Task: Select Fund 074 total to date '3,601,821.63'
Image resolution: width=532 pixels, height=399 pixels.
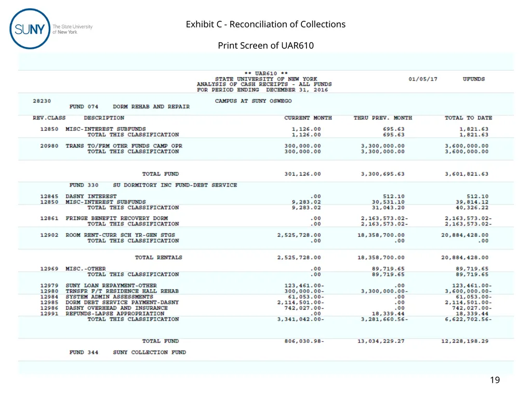Action: (467, 174)
